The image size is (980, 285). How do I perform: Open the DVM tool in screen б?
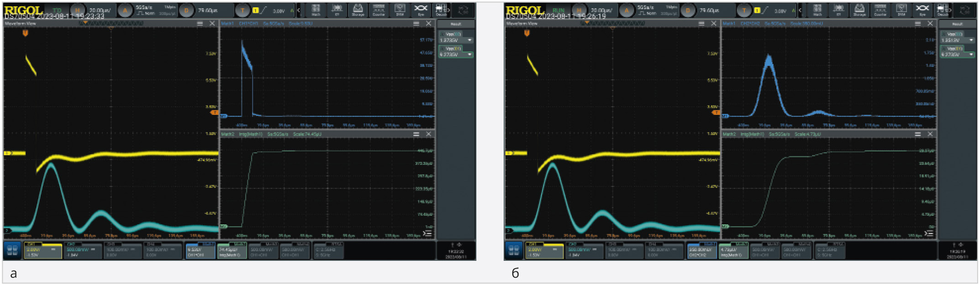point(901,10)
